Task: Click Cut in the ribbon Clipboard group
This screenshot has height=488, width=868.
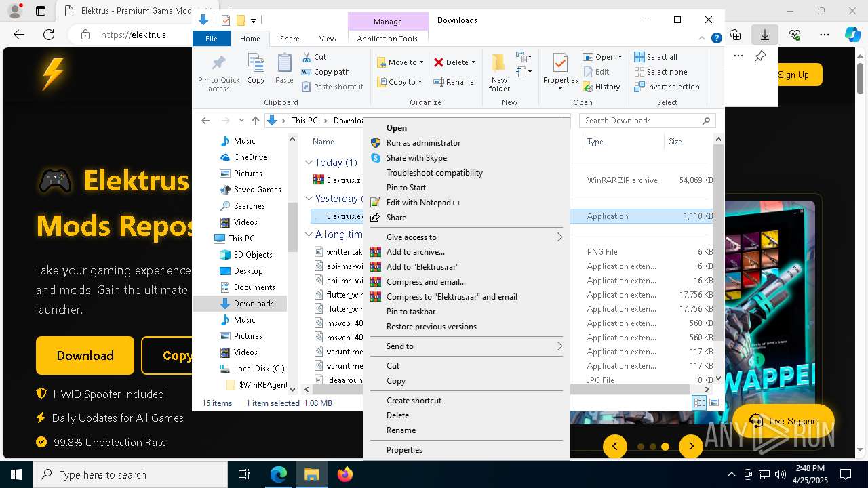Action: point(314,57)
